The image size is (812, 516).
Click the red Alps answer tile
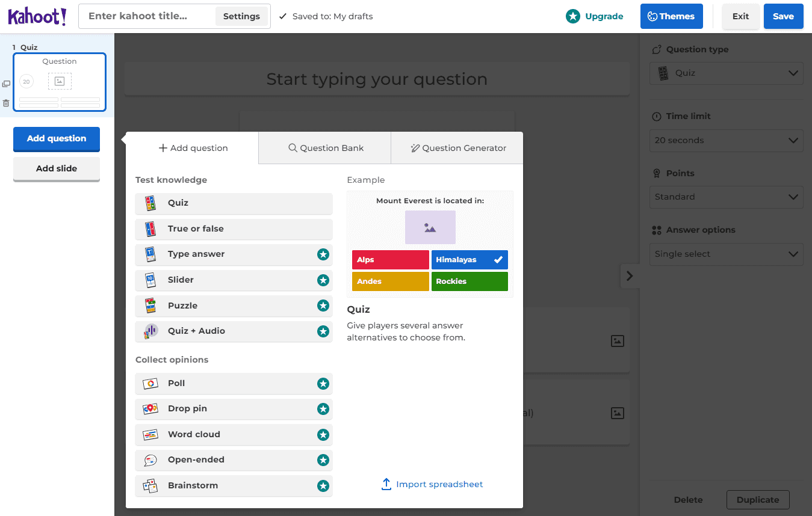[x=391, y=260]
